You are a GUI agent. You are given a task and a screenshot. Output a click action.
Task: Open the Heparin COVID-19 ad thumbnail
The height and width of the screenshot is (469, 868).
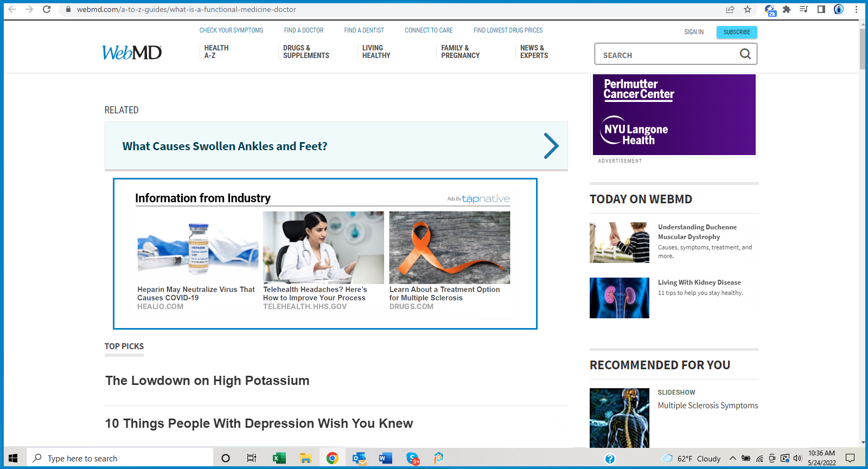[x=197, y=248]
